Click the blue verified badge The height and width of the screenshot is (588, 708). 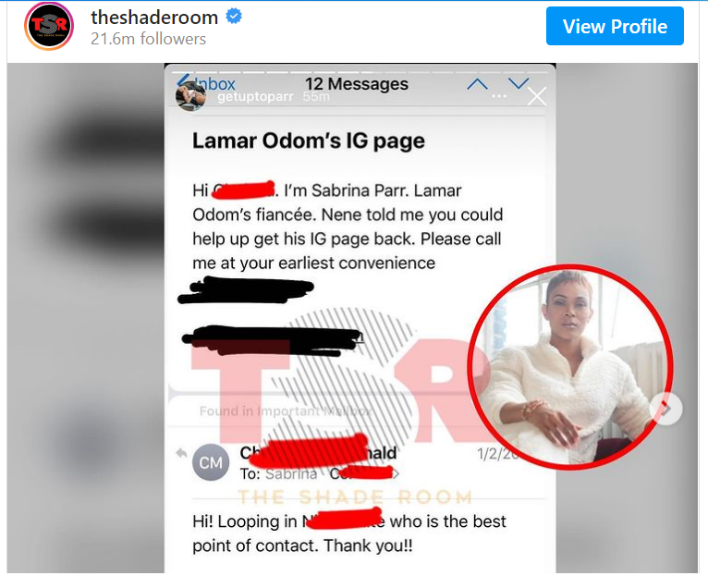tap(234, 17)
